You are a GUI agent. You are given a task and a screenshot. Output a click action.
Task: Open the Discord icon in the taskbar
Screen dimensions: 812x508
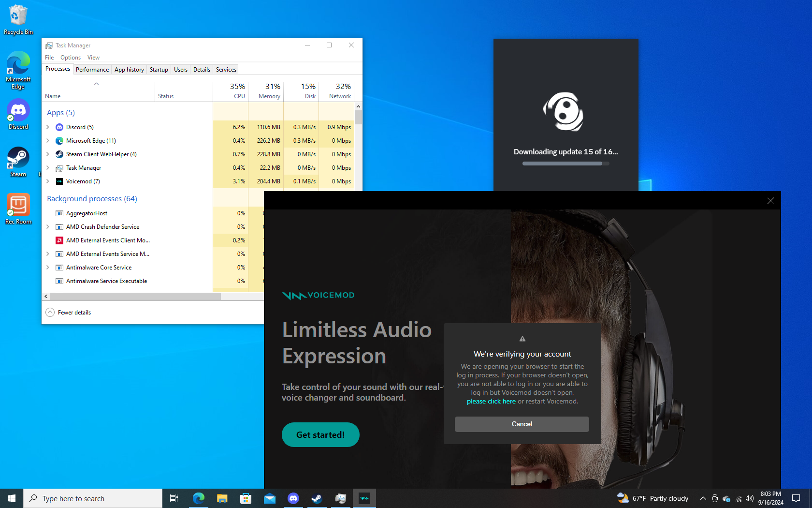click(293, 498)
